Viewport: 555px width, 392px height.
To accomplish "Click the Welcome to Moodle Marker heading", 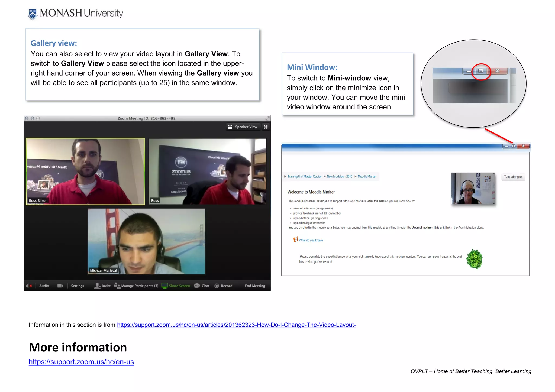I will pos(311,192).
